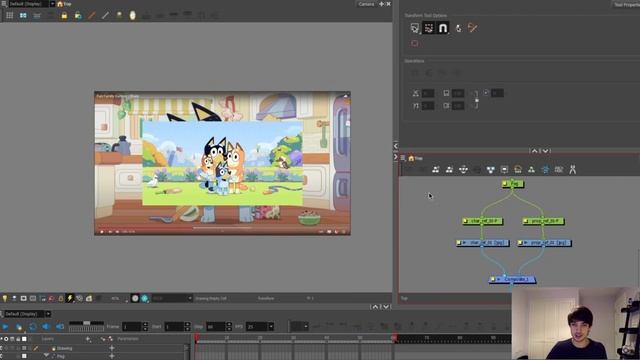
Task: Add a view with the plus next to Camera tab
Action: click(x=382, y=4)
